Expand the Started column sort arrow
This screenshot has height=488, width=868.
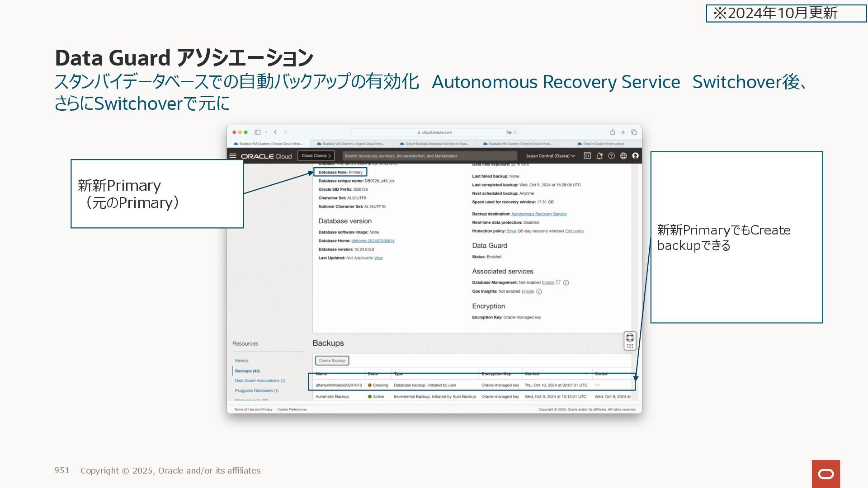tap(586, 374)
